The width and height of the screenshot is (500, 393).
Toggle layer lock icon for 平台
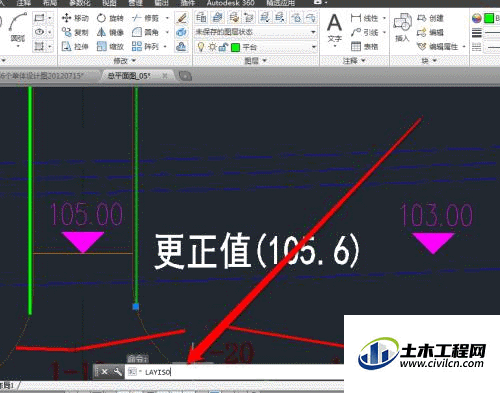tap(223, 47)
